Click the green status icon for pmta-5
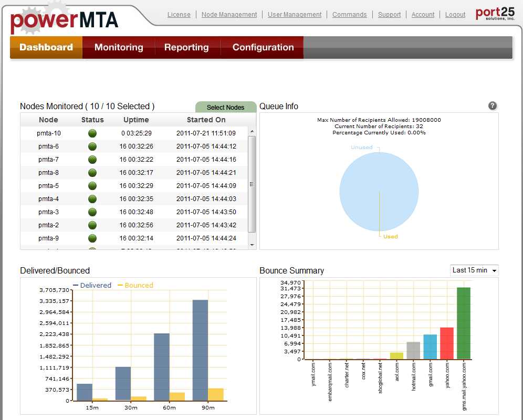This screenshot has width=523, height=420. click(92, 186)
